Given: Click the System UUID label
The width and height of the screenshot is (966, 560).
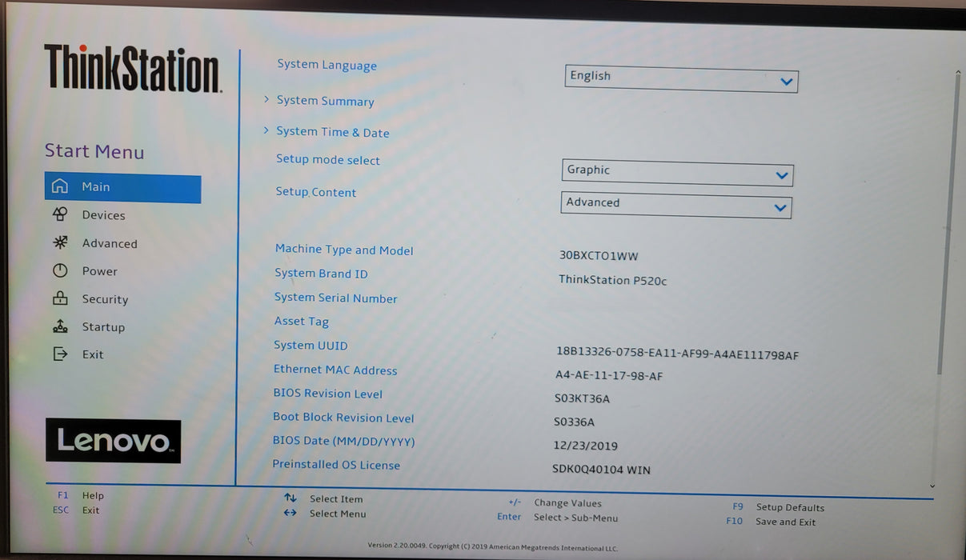Looking at the screenshot, I should point(311,346).
